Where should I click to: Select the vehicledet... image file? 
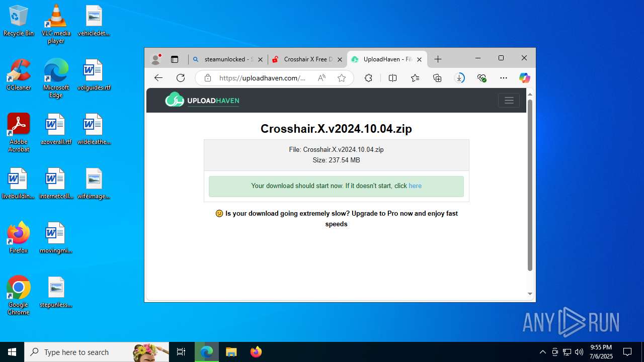(x=94, y=21)
